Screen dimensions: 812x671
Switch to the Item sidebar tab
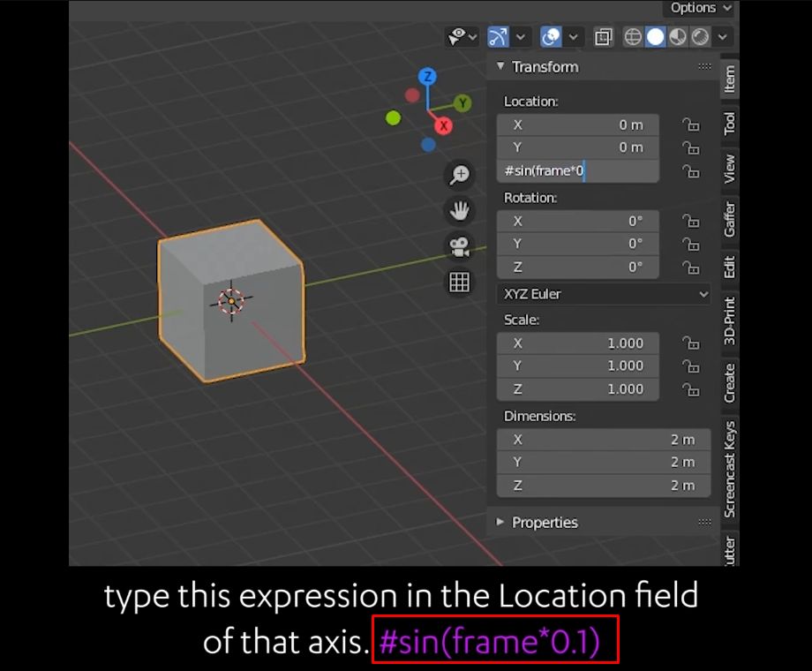coord(730,79)
